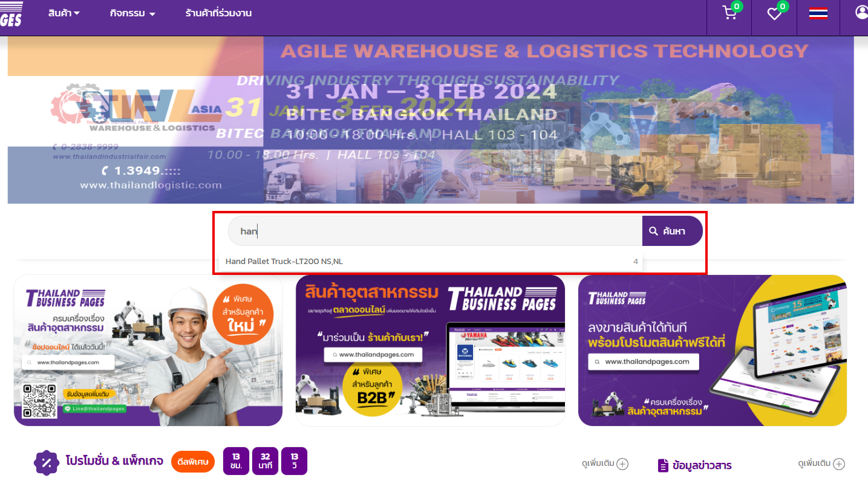Open the B2B industrial products banner

[x=430, y=350]
